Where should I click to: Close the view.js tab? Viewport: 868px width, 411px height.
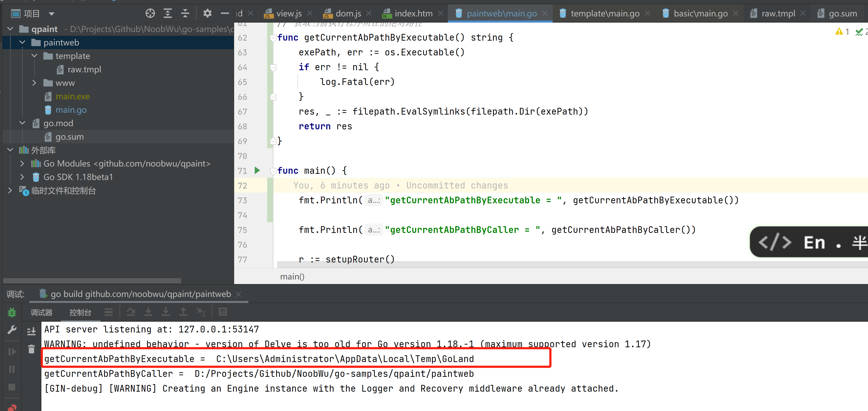[x=310, y=13]
